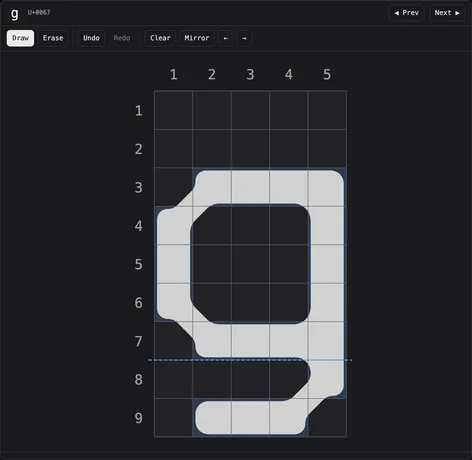Image resolution: width=472 pixels, height=460 pixels.
Task: Click column header 5
Action: coord(327,74)
